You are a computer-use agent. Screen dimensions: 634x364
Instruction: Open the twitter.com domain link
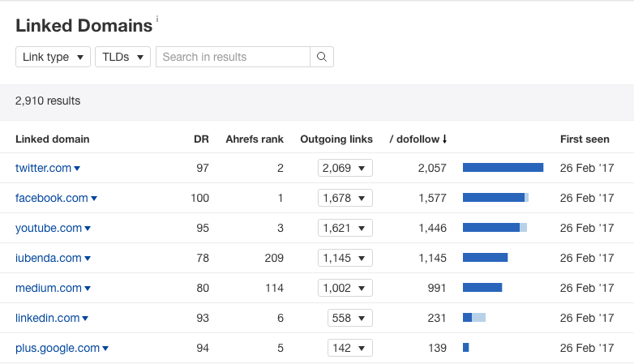[x=43, y=168]
